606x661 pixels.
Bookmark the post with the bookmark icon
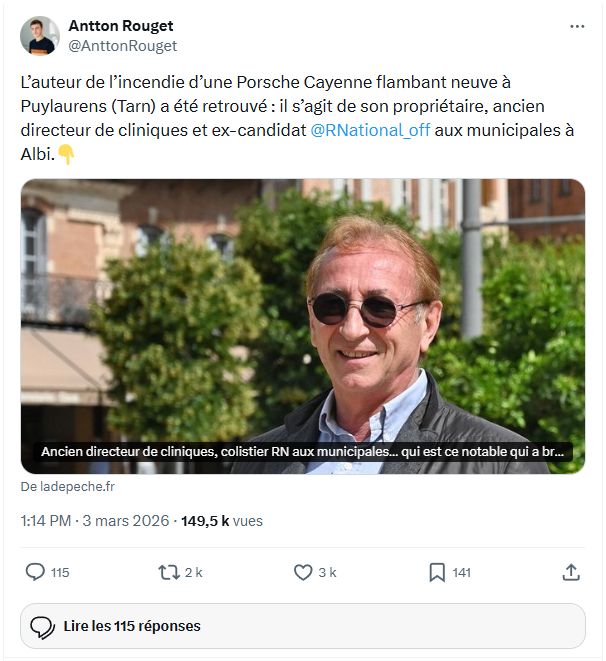(437, 572)
